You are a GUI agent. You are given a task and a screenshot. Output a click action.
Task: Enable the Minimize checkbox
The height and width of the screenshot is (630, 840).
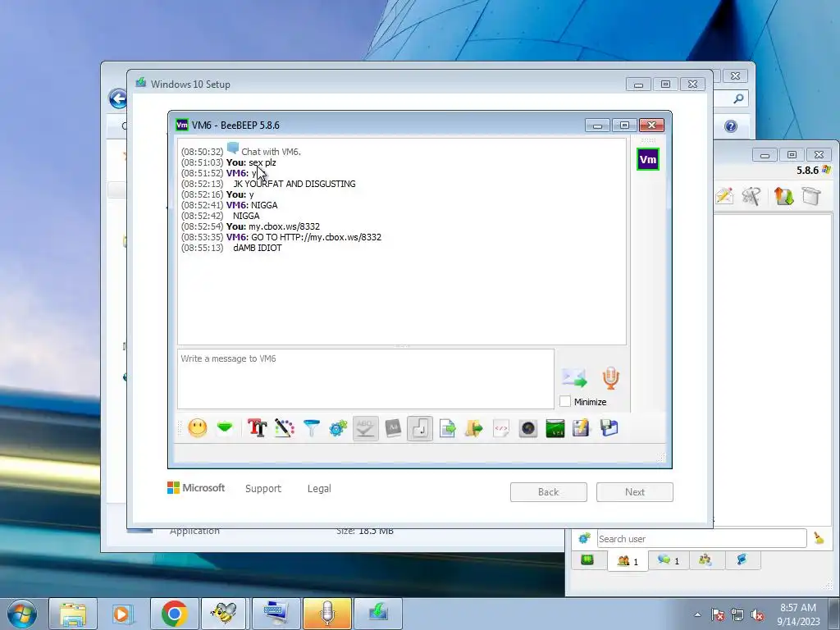565,401
